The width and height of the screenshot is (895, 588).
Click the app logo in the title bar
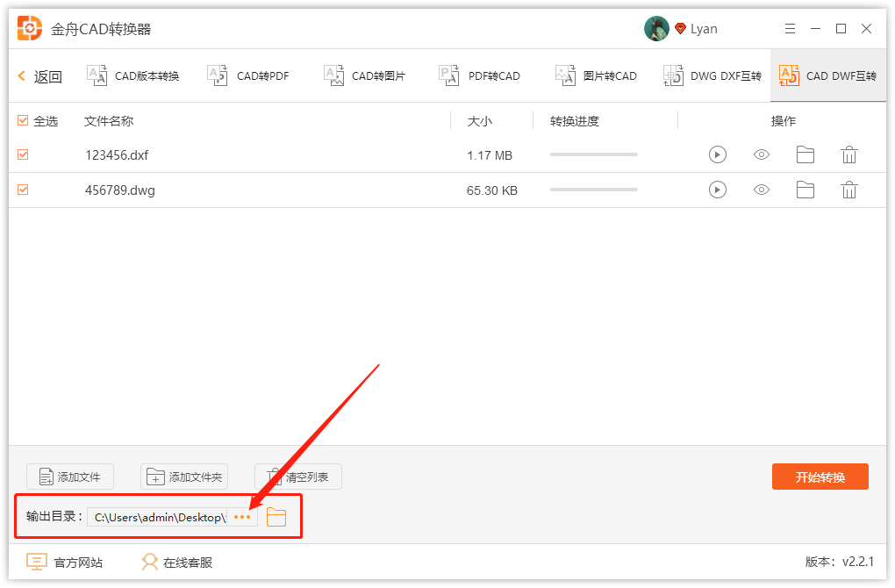[29, 27]
